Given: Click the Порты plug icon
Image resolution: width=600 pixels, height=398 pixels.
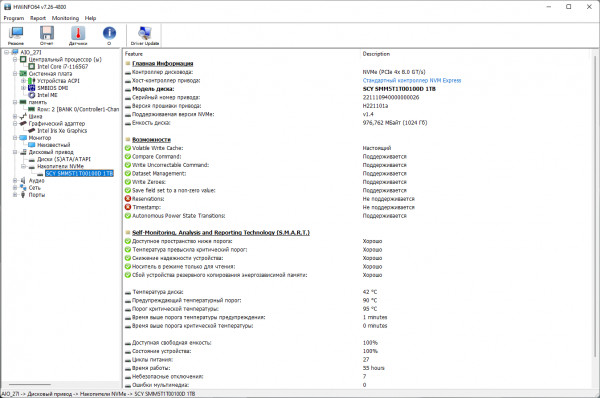Looking at the screenshot, I should [23, 194].
